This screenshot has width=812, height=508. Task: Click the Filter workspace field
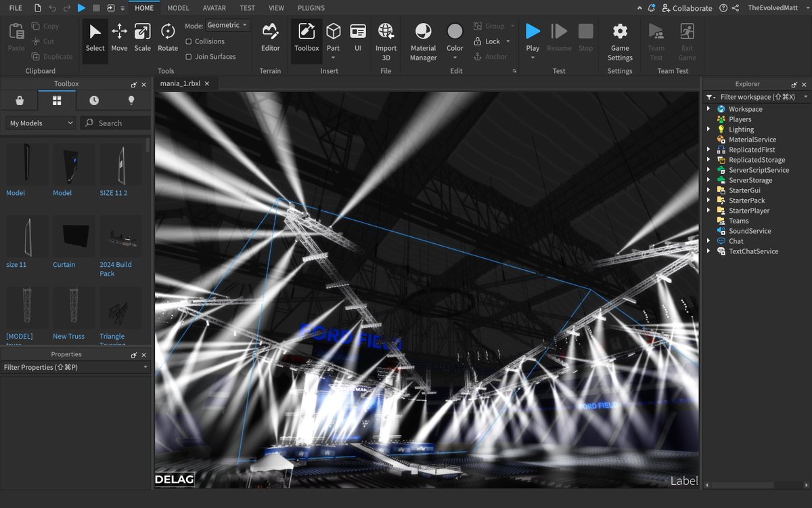pyautogui.click(x=757, y=97)
